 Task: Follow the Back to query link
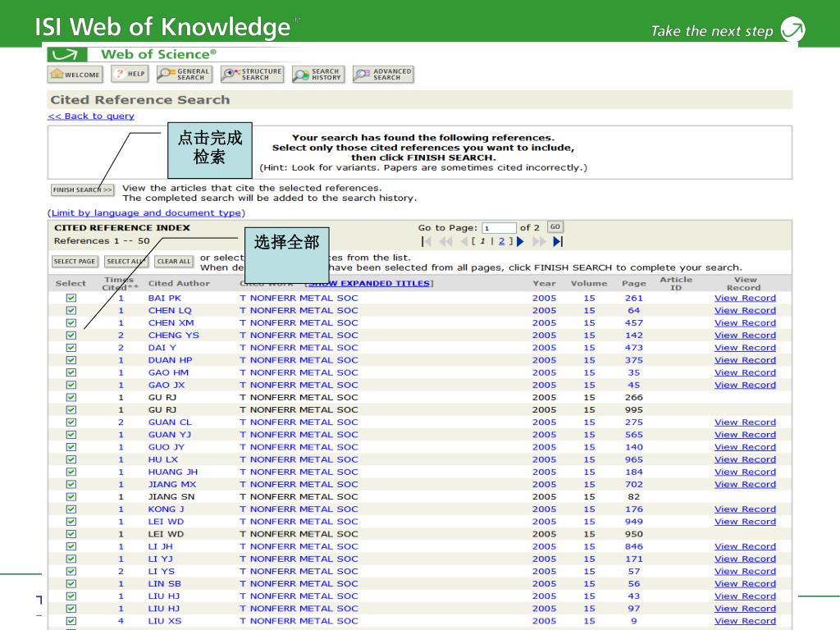pos(91,116)
